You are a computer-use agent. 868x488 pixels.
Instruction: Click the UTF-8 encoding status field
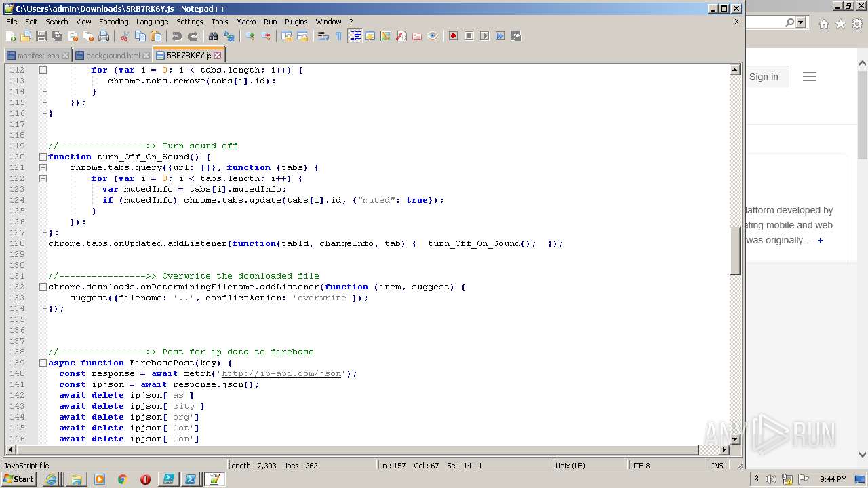(x=667, y=466)
